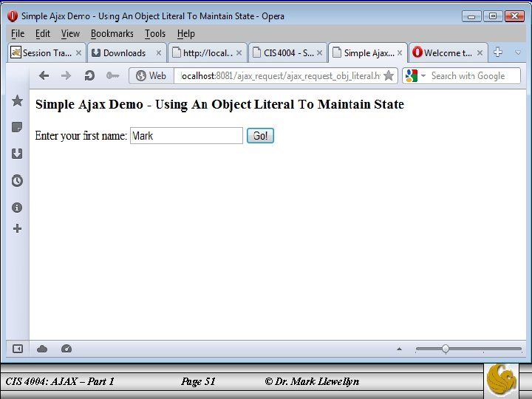
Task: Open the Edit menu
Action: click(43, 33)
